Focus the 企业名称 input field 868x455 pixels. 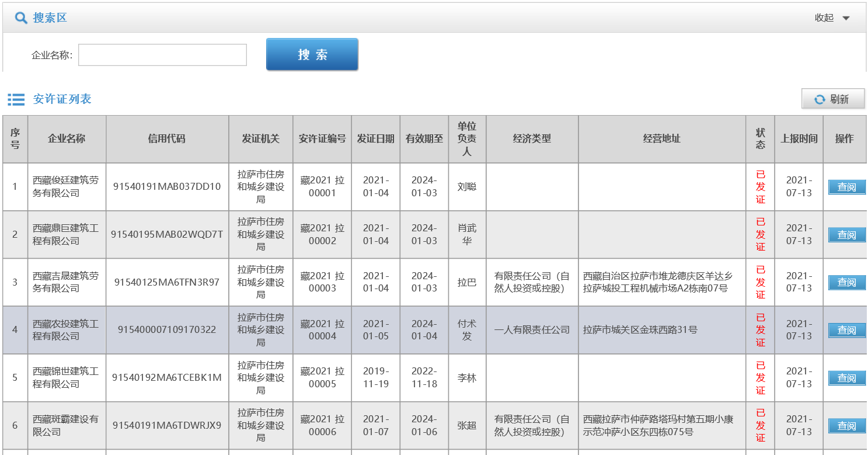tap(162, 55)
